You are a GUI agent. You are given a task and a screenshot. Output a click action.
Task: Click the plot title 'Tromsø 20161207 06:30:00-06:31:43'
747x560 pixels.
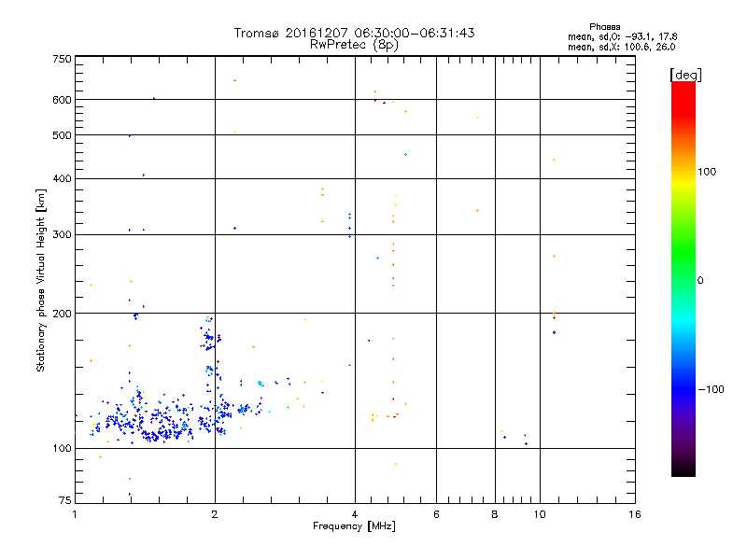(354, 33)
